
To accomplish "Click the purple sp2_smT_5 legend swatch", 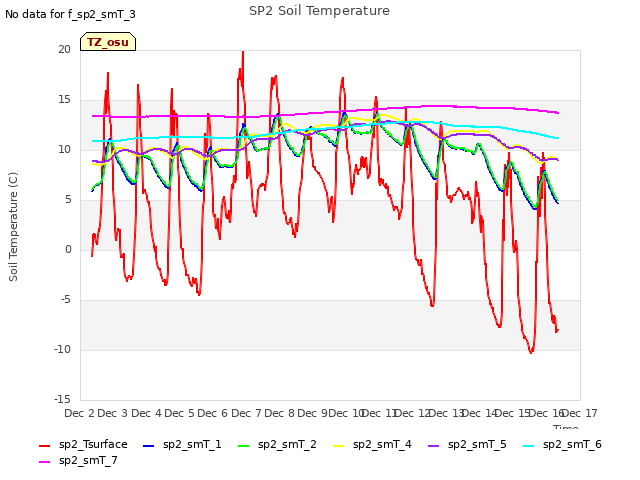I will (x=433, y=446).
